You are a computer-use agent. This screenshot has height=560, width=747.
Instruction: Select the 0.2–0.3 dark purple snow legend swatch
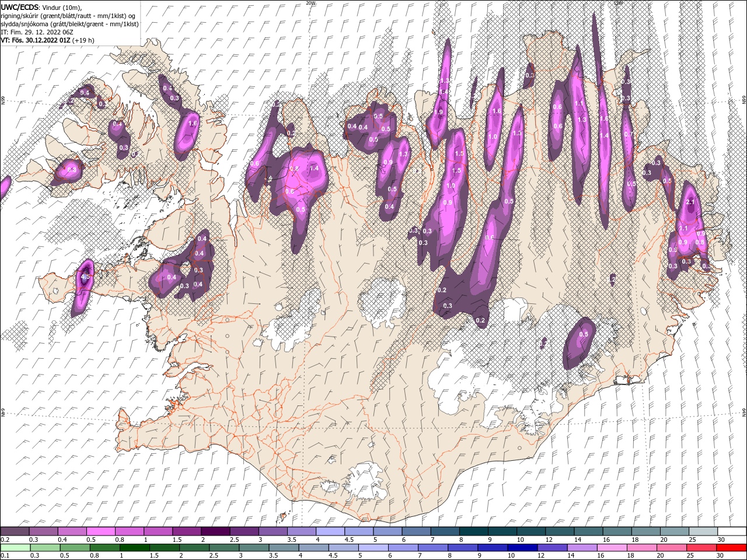15,531
